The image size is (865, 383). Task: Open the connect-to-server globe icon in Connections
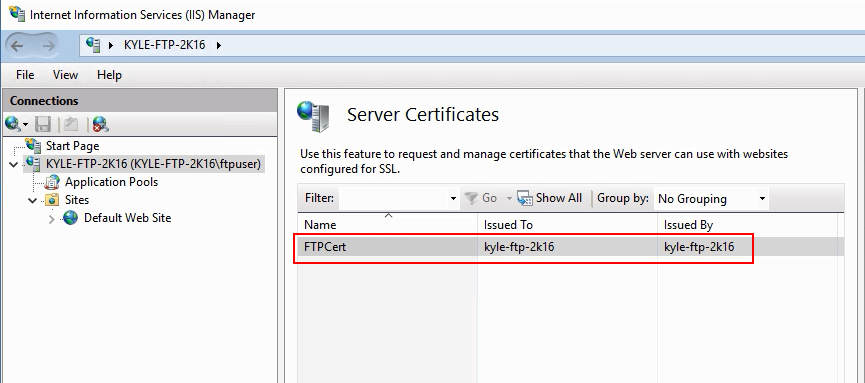tap(13, 124)
